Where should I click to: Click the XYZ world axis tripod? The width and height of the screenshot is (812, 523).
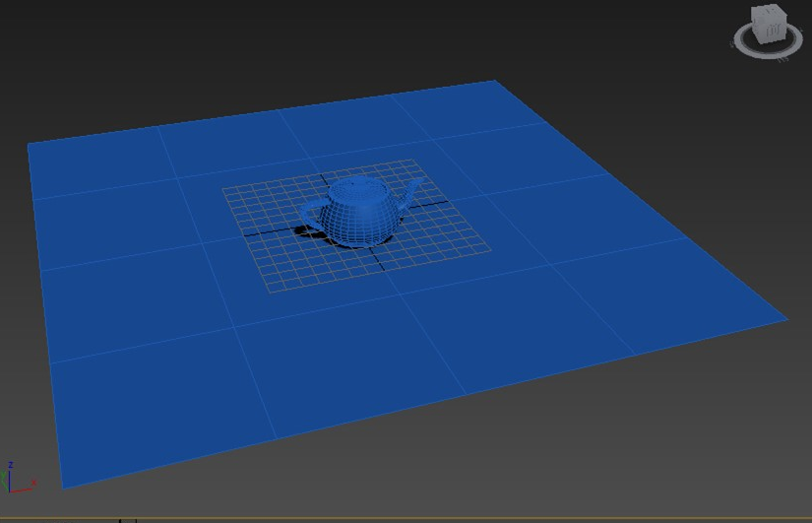18,478
